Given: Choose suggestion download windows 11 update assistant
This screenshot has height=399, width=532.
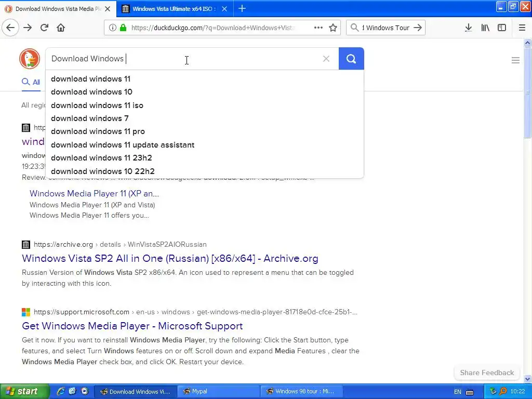Looking at the screenshot, I should pos(204,145).
